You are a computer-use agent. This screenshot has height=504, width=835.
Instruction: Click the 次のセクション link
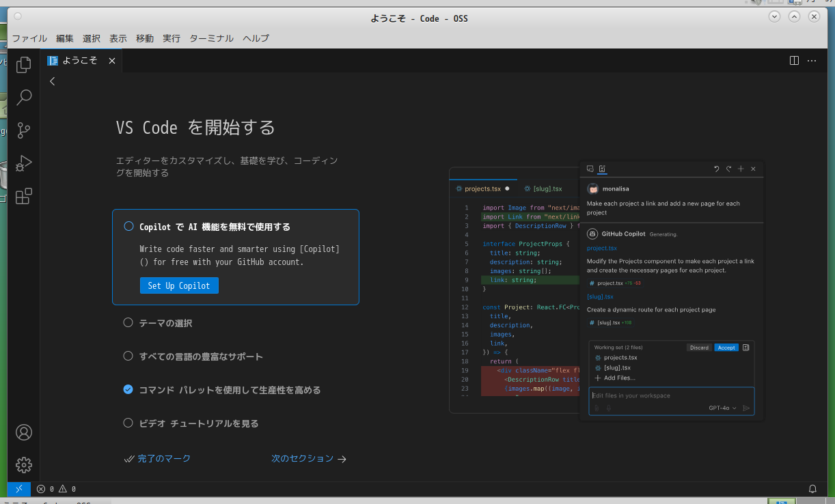309,459
